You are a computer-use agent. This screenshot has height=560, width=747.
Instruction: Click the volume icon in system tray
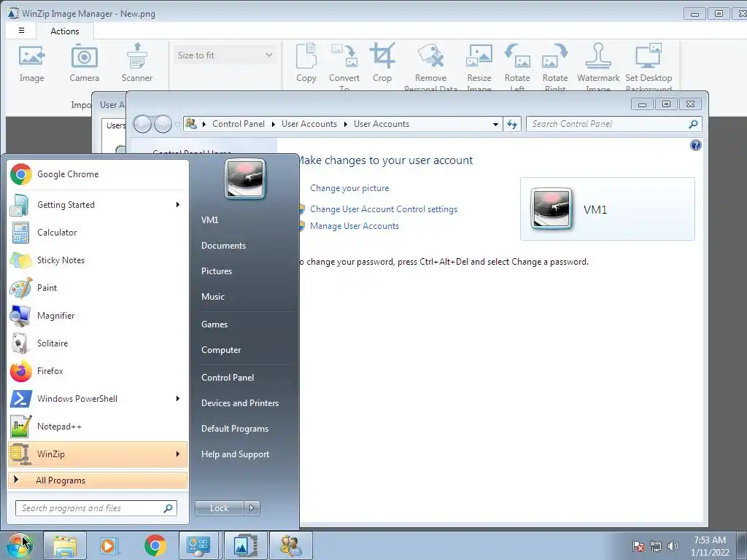tap(673, 546)
